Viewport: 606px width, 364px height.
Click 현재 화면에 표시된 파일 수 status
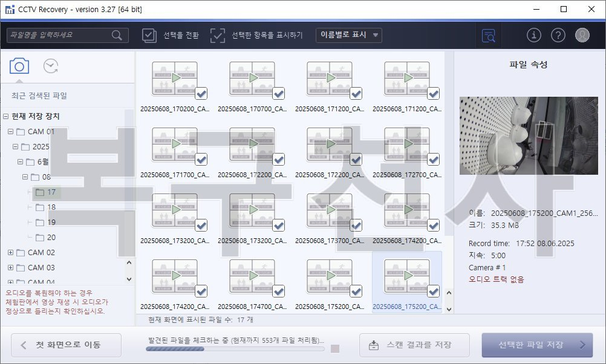[x=201, y=320]
